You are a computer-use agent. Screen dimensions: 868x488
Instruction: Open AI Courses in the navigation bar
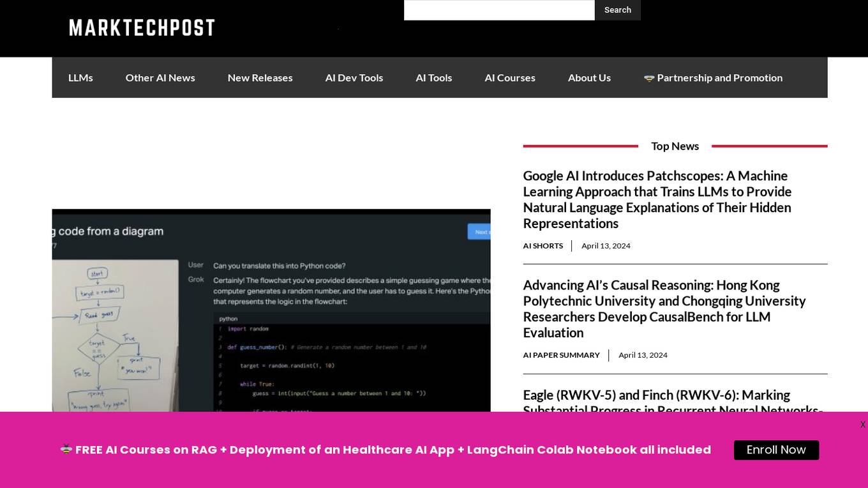[510, 77]
